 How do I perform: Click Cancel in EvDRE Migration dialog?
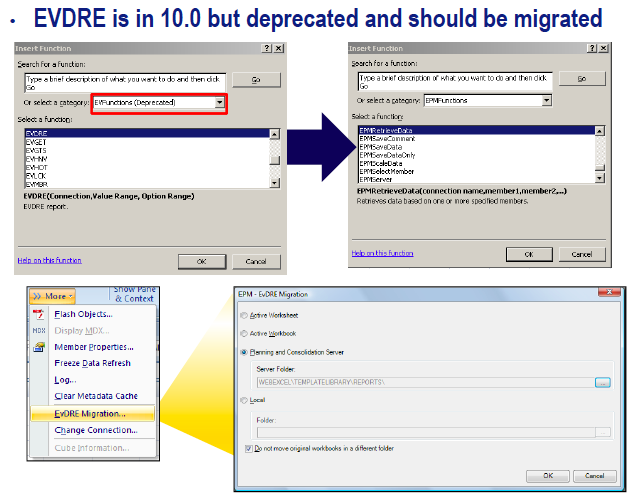595,476
